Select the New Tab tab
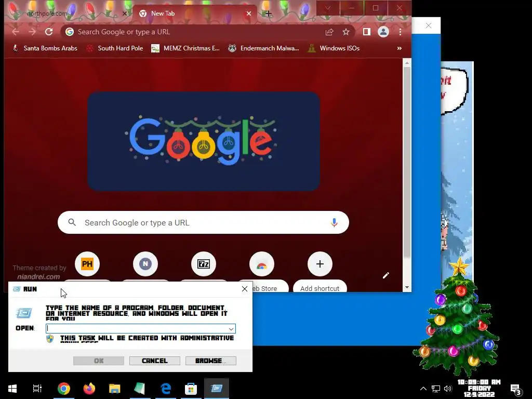 tap(193, 14)
